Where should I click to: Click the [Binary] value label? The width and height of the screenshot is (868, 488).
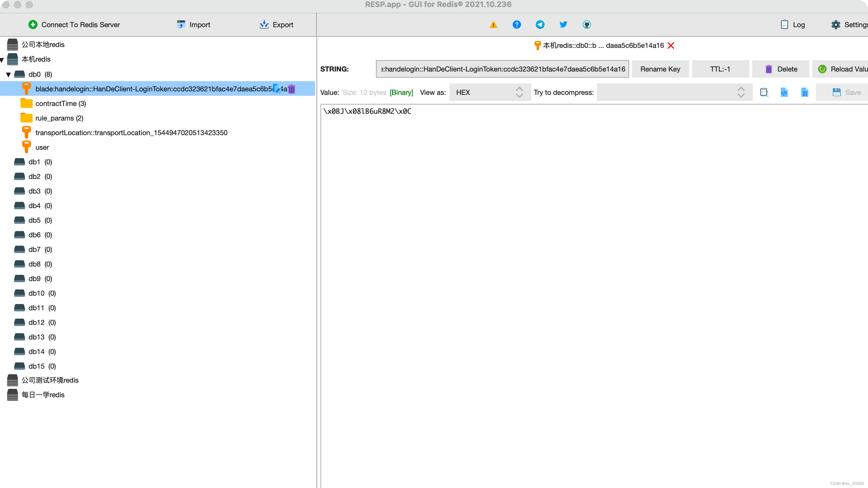tap(401, 93)
